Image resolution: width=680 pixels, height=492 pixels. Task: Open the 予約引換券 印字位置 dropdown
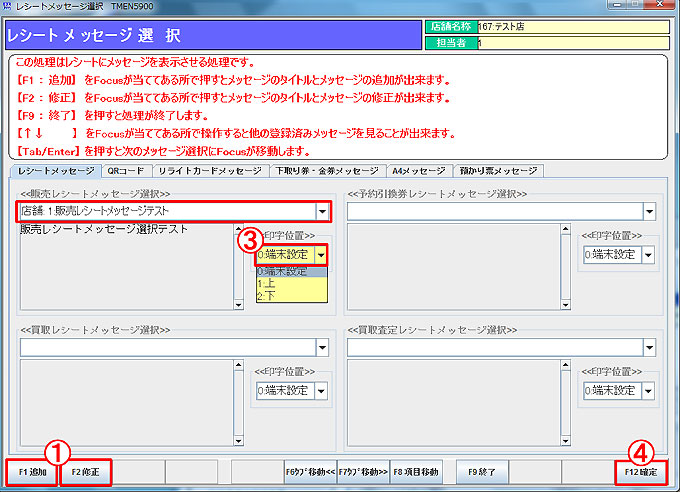pos(648,255)
